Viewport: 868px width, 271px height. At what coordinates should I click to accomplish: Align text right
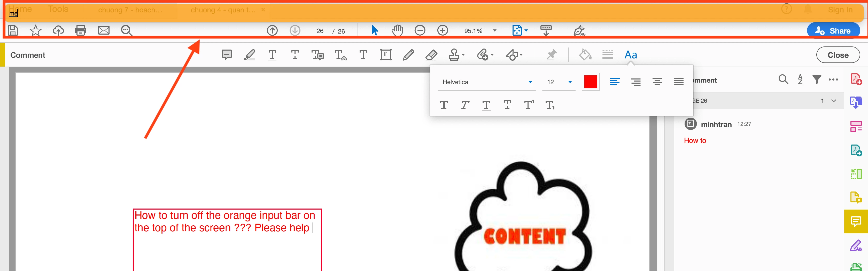point(636,82)
